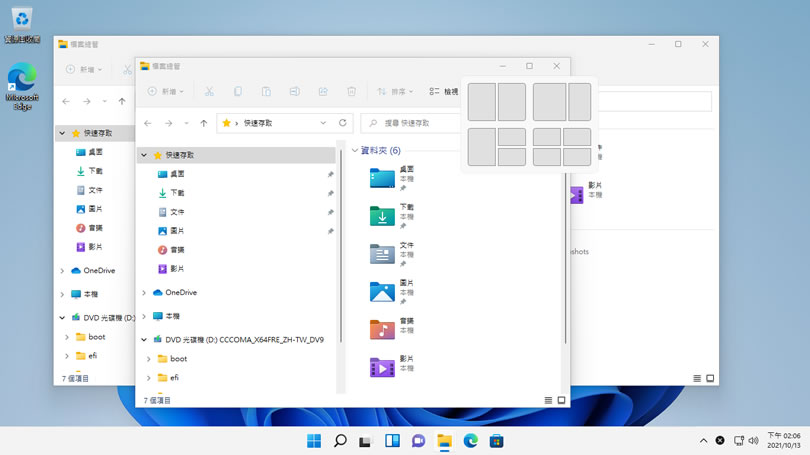Image resolution: width=810 pixels, height=455 pixels.
Task: Snap to top-right zone of three-zone layout
Action: coord(511,137)
